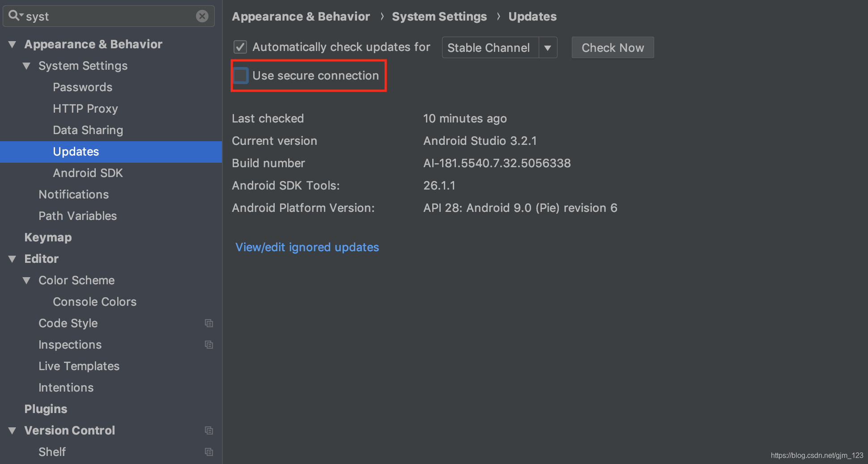Click the project-level icon beside Version Control
868x464 pixels.
click(209, 430)
